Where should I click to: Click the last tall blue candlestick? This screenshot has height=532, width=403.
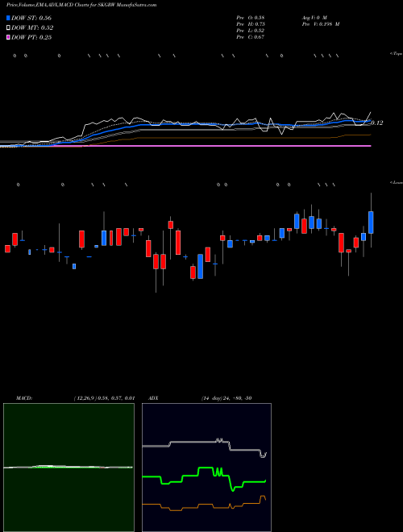pyautogui.click(x=371, y=222)
